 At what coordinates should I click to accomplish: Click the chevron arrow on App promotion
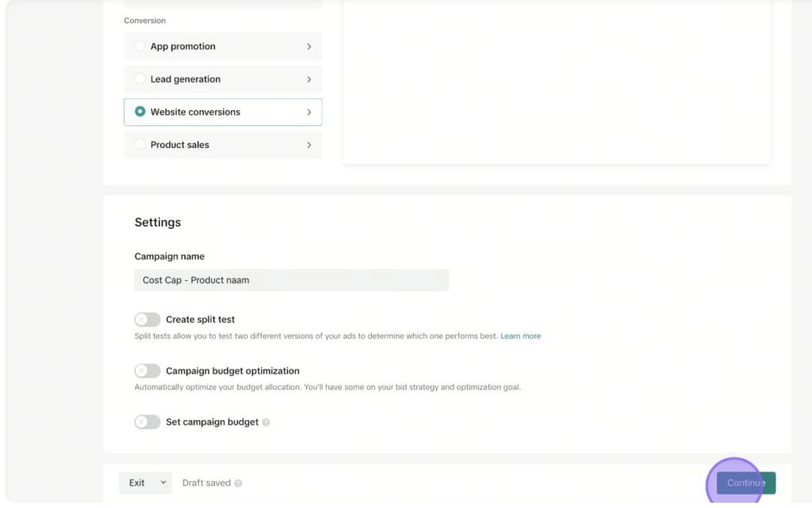click(309, 47)
